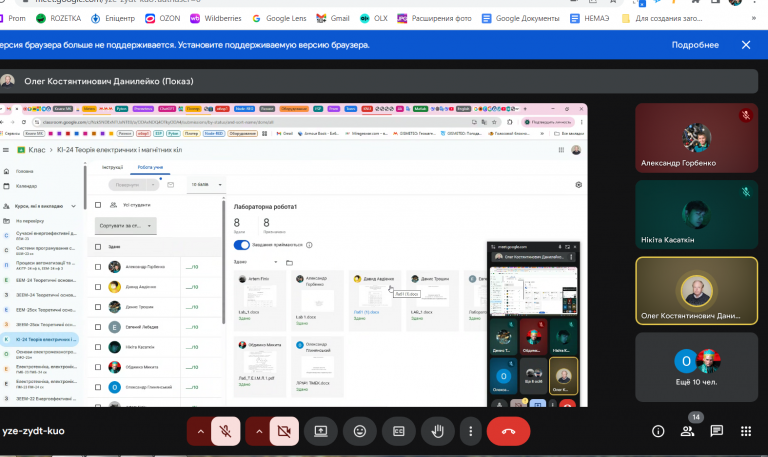This screenshot has height=457, width=768.
Task: Open the Ещё 10 чел. participants tile
Action: click(696, 367)
